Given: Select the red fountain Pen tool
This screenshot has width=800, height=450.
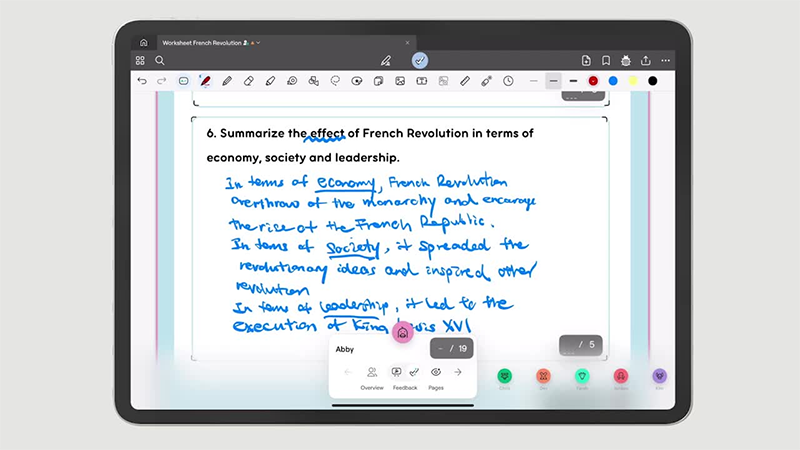Looking at the screenshot, I should coord(205,81).
